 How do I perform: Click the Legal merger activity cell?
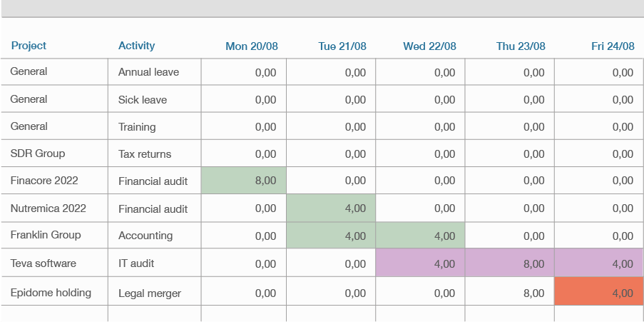pos(155,291)
